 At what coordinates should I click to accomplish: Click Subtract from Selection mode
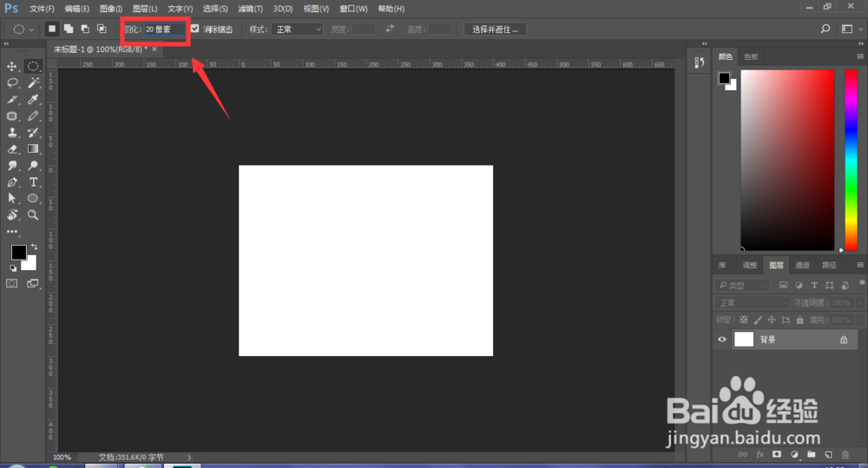click(x=85, y=29)
